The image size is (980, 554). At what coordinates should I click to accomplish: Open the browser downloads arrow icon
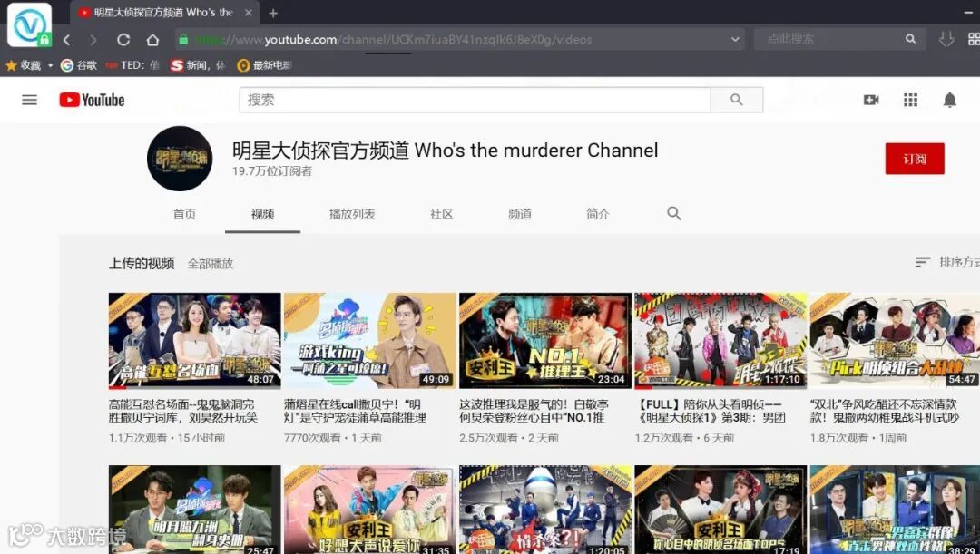946,39
